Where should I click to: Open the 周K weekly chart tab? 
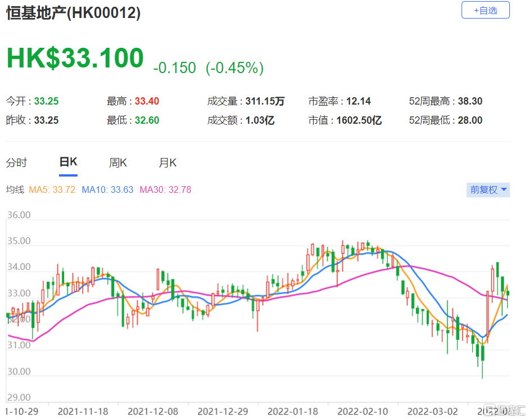click(x=118, y=163)
